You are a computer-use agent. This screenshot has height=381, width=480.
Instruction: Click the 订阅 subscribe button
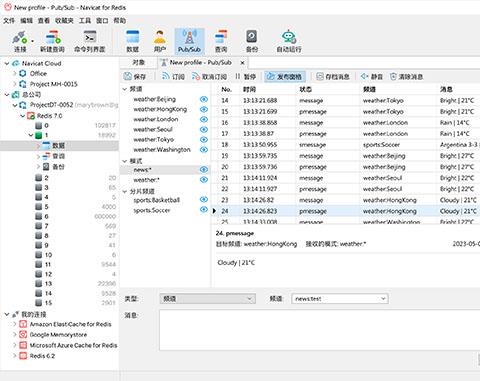pos(173,77)
